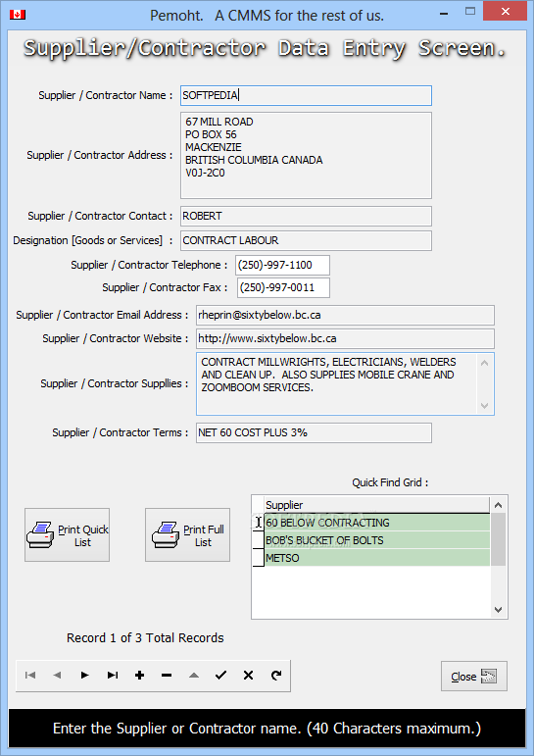Viewport: 534px width, 756px height.
Task: Select METSO row in grid
Action: (377, 558)
